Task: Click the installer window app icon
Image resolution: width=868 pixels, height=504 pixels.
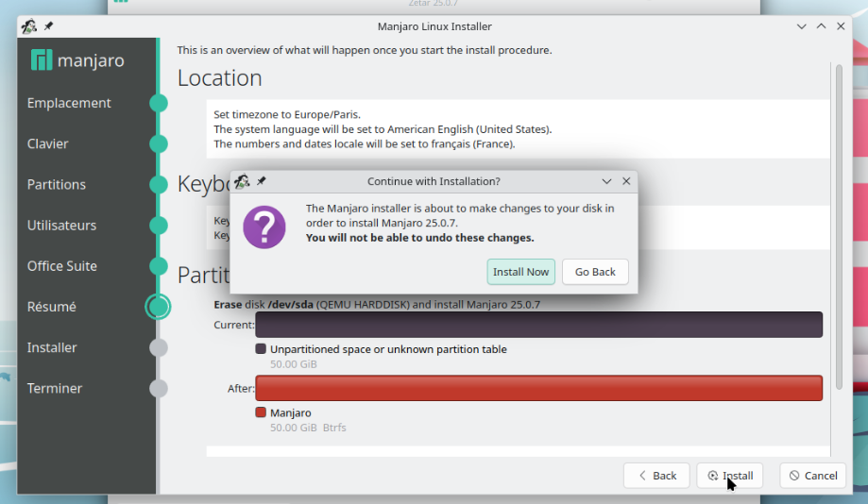Action: coord(29,26)
